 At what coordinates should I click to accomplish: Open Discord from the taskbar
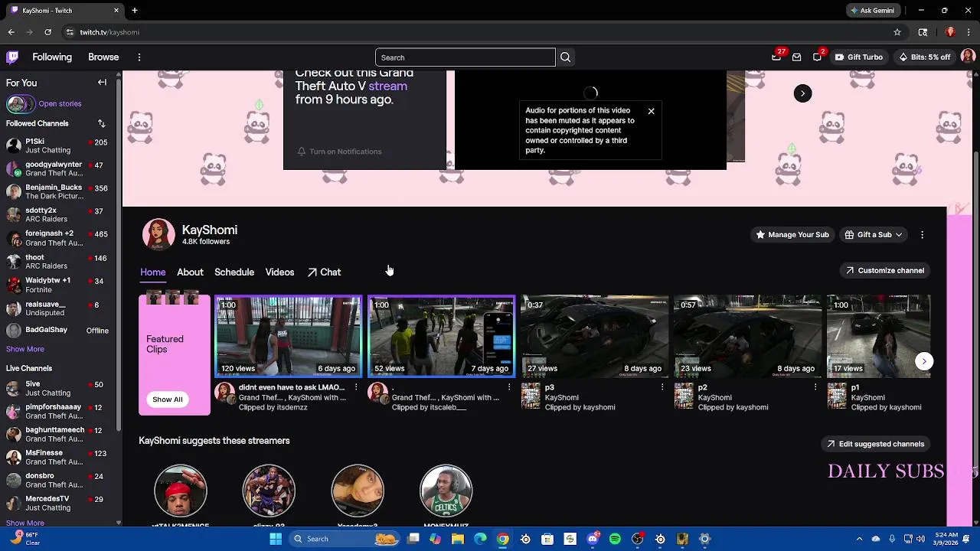(x=593, y=539)
